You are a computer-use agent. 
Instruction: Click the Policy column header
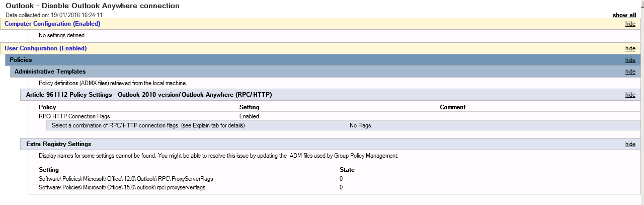47,107
